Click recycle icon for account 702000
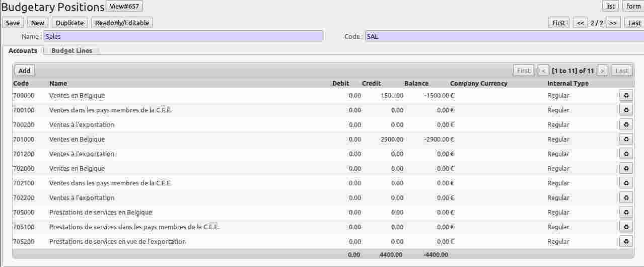 pyautogui.click(x=626, y=169)
